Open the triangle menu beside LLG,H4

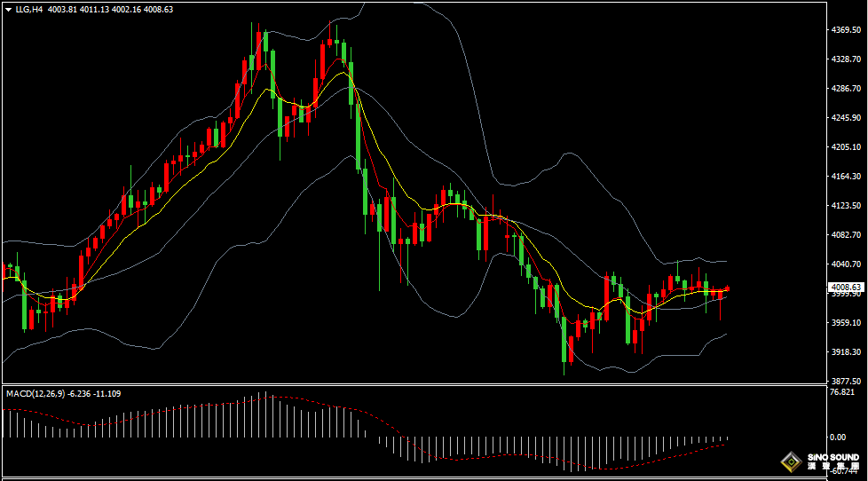8,10
